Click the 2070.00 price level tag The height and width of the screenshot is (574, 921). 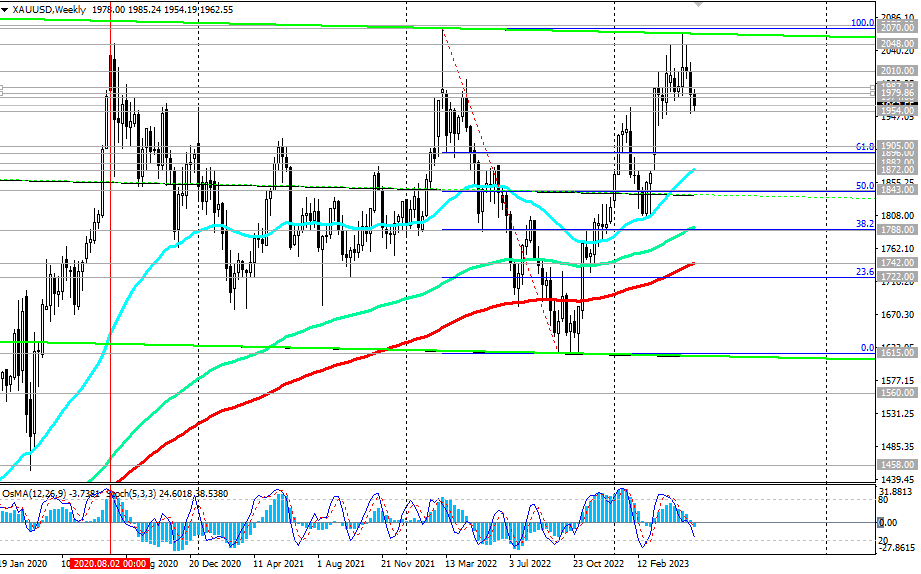pos(898,28)
